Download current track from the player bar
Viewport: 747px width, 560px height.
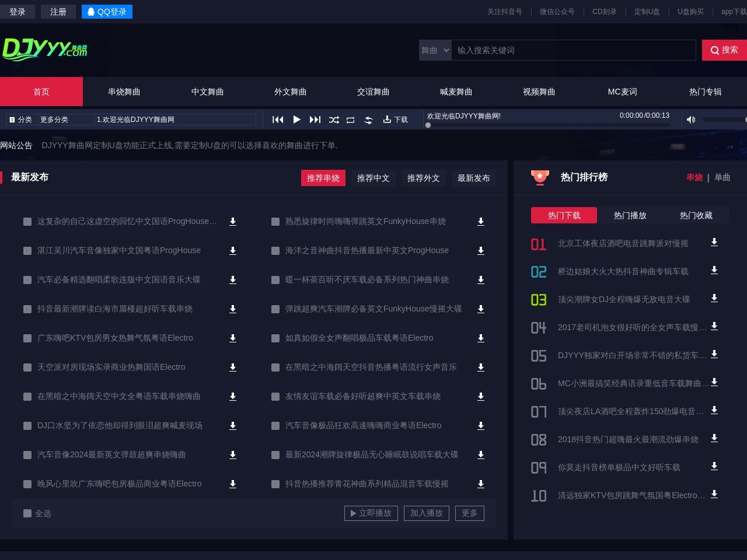[x=395, y=120]
